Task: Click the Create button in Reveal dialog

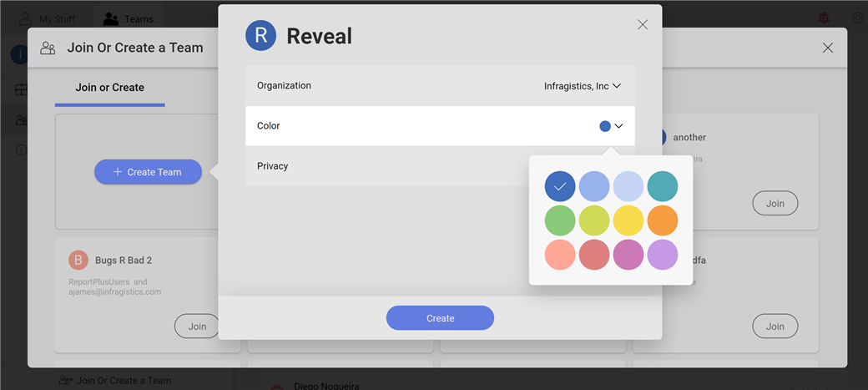Action: point(440,318)
